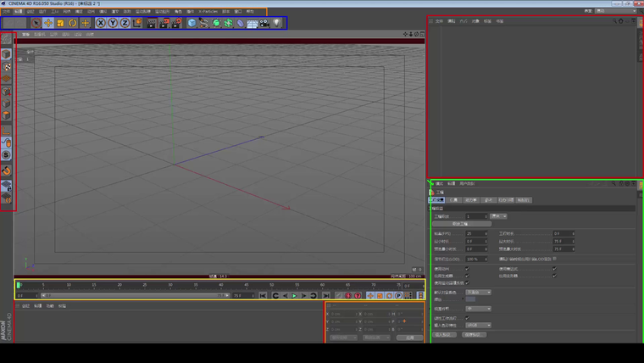The height and width of the screenshot is (363, 644).
Task: Select the Move tool in top toolbar
Action: (47, 23)
